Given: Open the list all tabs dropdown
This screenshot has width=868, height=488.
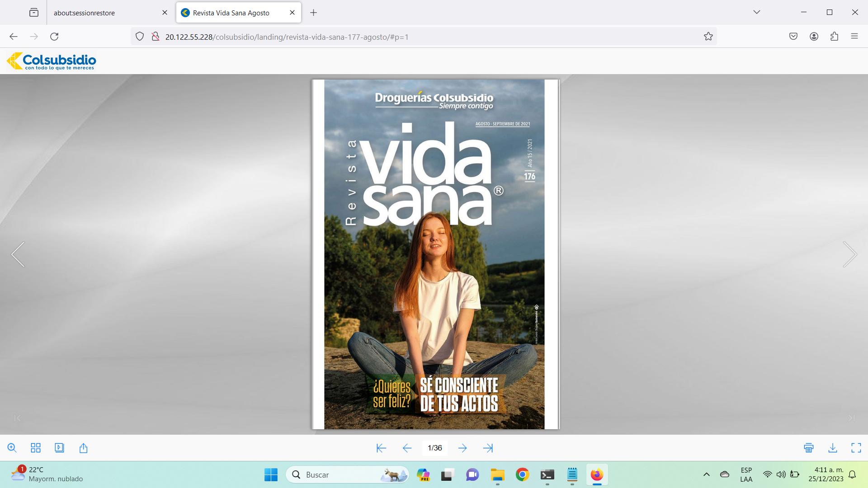Looking at the screenshot, I should point(757,12).
